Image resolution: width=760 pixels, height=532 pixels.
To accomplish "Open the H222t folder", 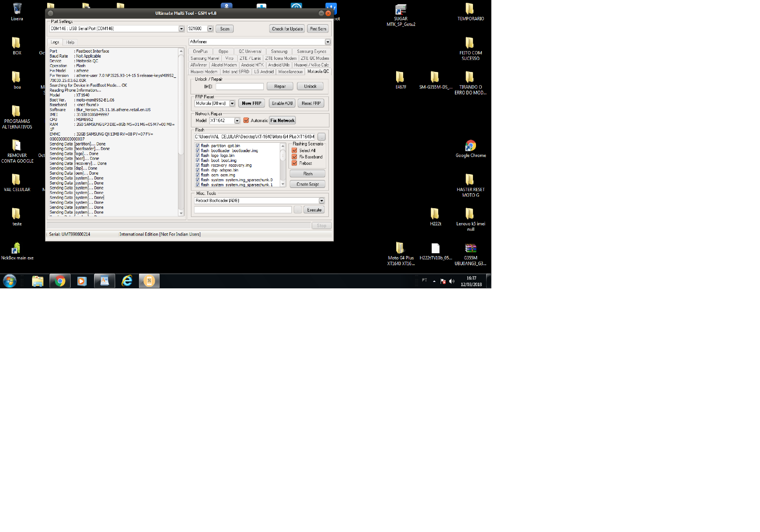I will point(435,217).
